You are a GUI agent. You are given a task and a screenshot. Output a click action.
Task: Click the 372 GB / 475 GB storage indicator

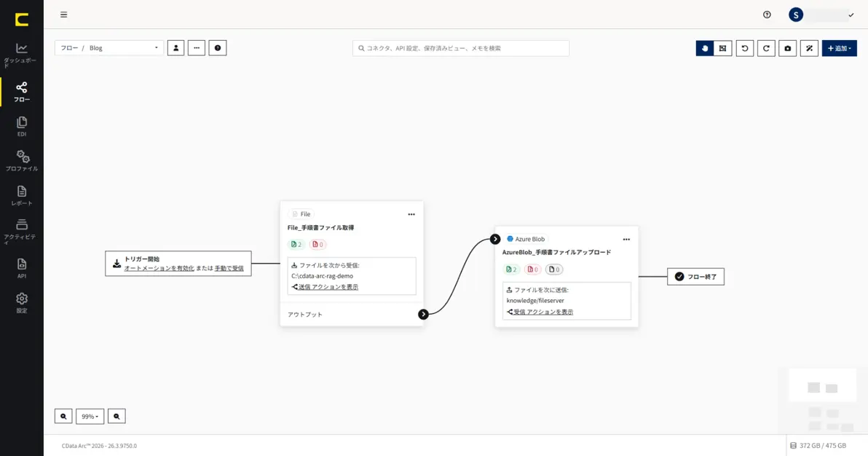point(818,446)
